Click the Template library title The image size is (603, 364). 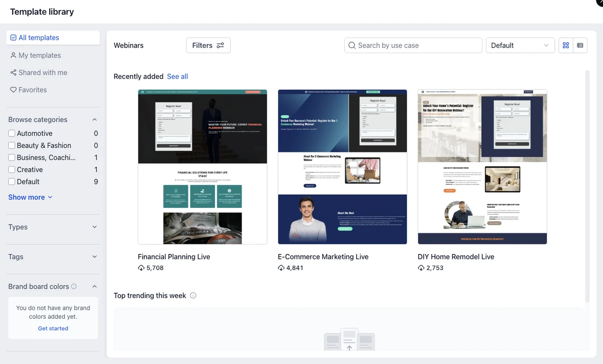(42, 12)
